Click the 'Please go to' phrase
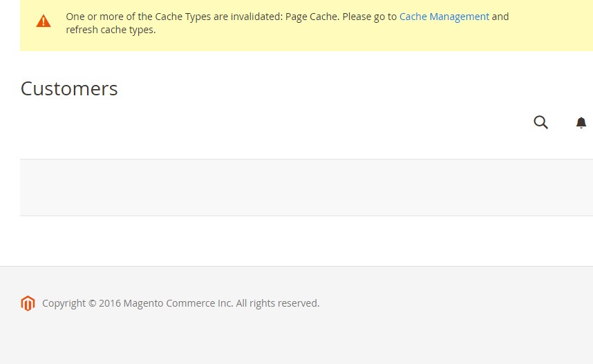 [369, 17]
